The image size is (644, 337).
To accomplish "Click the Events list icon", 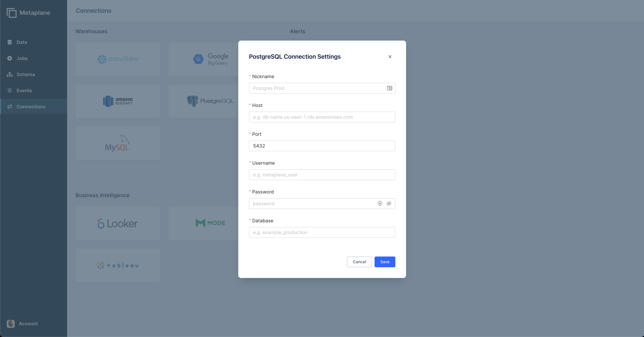I will pyautogui.click(x=10, y=90).
